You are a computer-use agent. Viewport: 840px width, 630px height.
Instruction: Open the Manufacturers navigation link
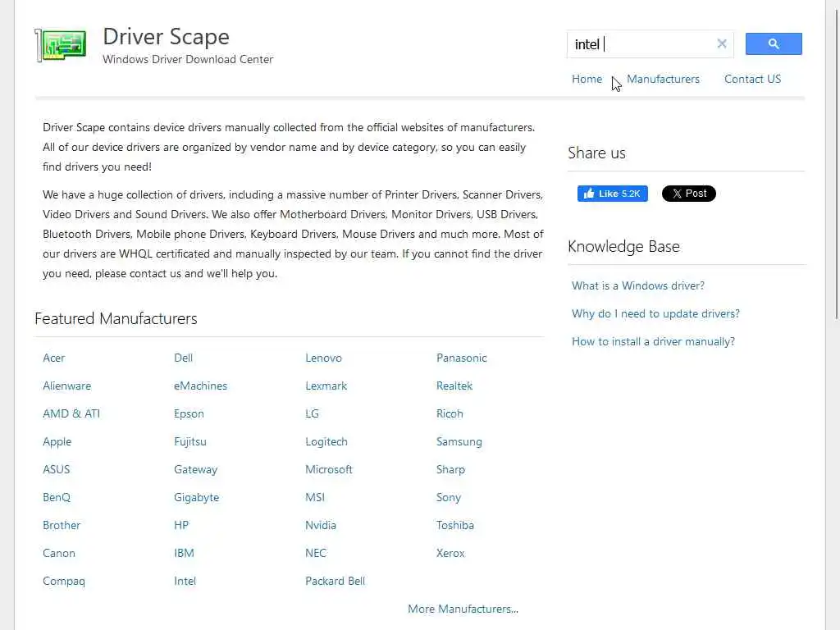click(663, 79)
